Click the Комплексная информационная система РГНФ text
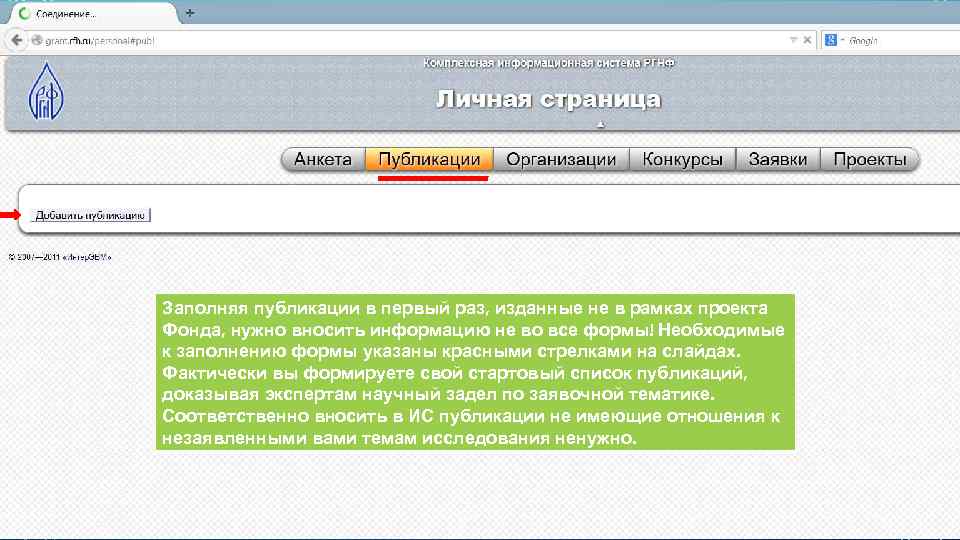The height and width of the screenshot is (540, 960). point(549,63)
